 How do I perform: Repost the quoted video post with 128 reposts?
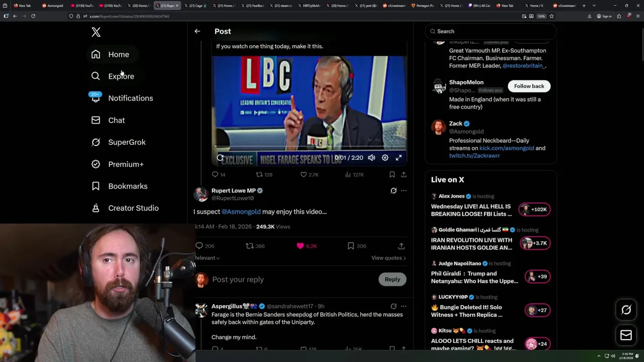259,174
